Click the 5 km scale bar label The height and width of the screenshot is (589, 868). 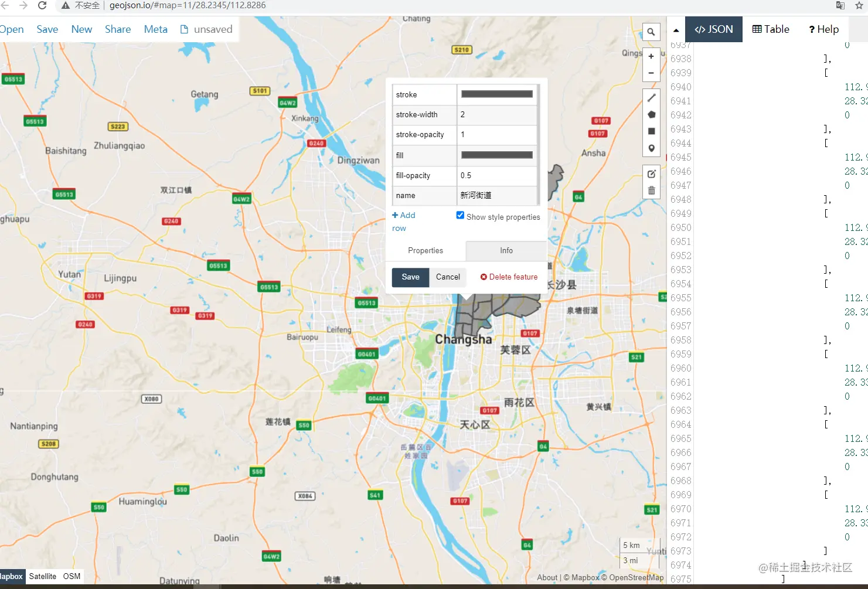[631, 546]
